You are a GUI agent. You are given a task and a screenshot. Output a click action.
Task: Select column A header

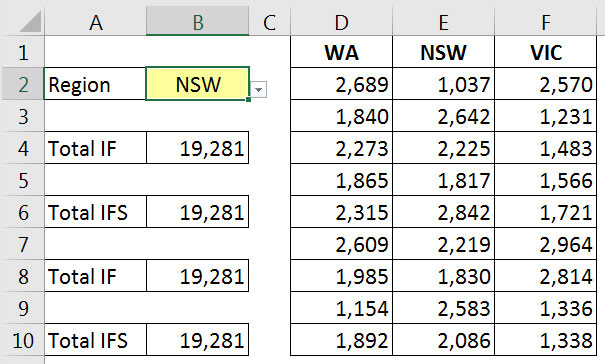(x=95, y=22)
